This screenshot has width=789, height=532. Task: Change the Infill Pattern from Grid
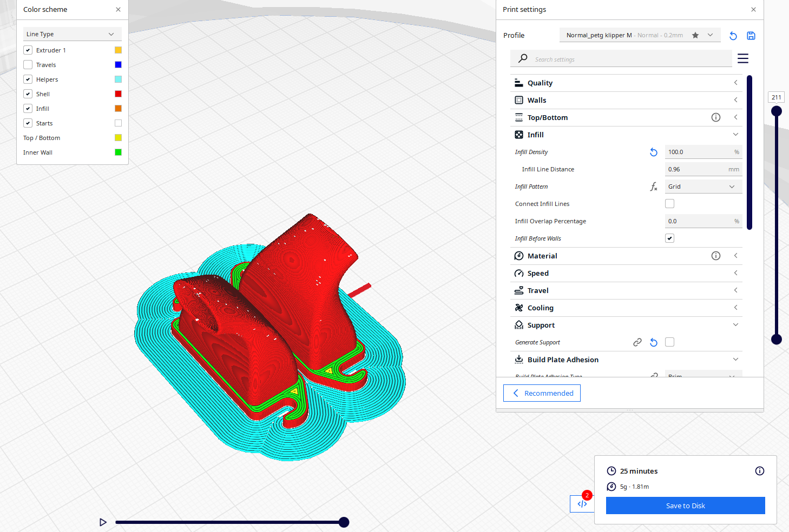703,186
